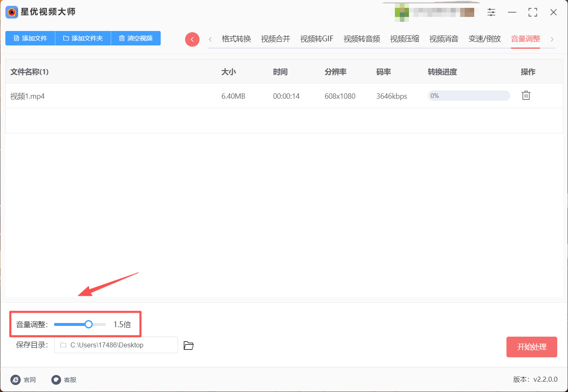Image resolution: width=568 pixels, height=392 pixels.
Task: Delete 视频1.mp4 using the trash icon
Action: (x=526, y=95)
